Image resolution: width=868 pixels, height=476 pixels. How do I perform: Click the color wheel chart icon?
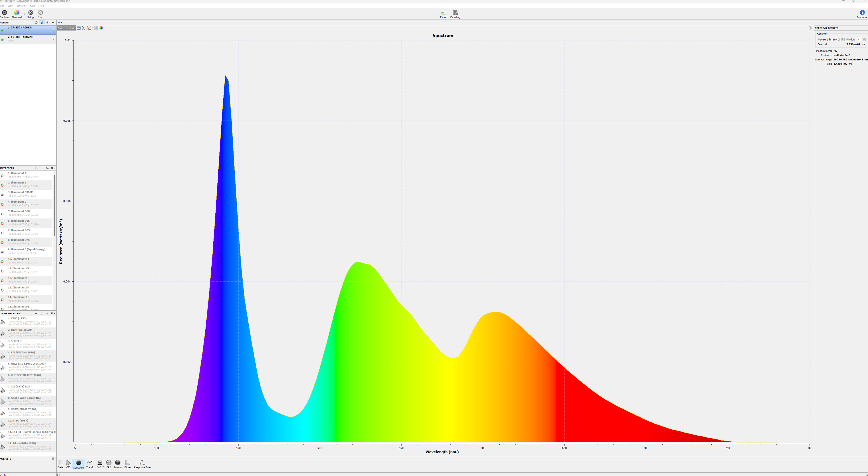pos(101,28)
